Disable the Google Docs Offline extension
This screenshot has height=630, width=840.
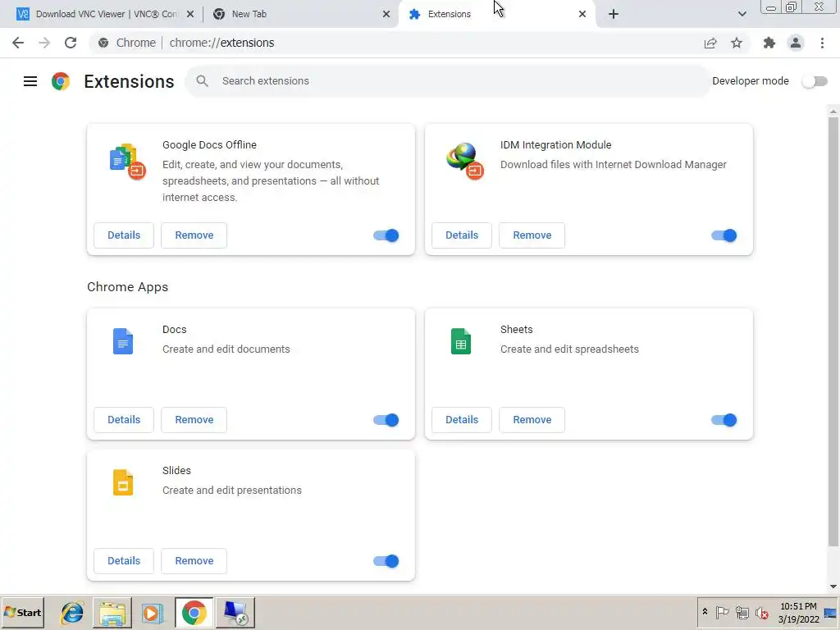386,235
